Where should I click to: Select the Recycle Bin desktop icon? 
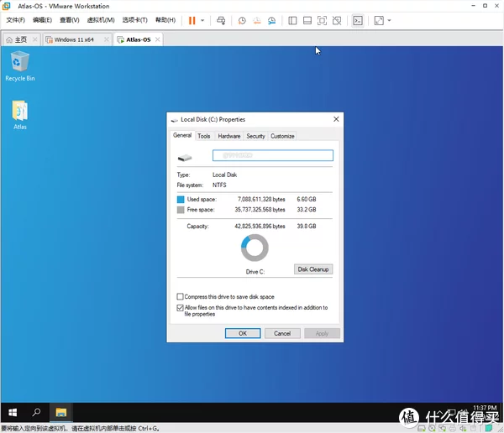20,66
